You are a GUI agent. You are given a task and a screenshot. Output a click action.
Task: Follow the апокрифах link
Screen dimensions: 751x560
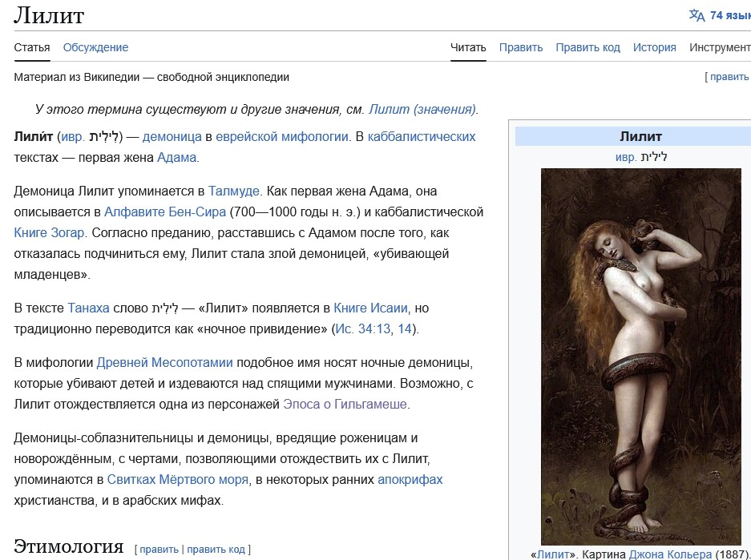click(x=410, y=479)
